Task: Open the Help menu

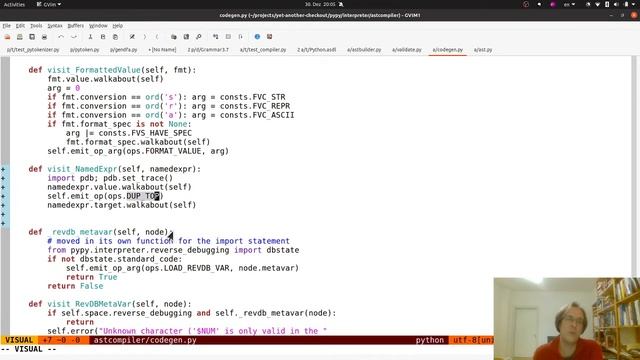Action: (x=118, y=26)
